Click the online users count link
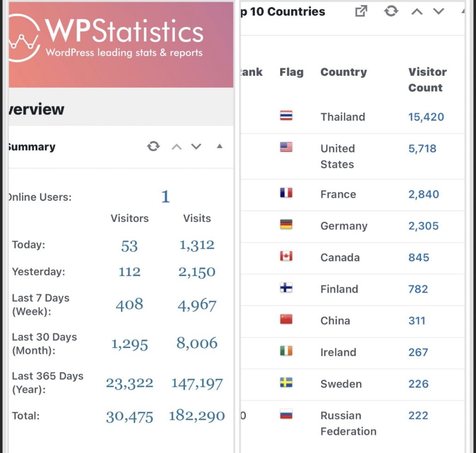476x453 pixels. pyautogui.click(x=165, y=197)
